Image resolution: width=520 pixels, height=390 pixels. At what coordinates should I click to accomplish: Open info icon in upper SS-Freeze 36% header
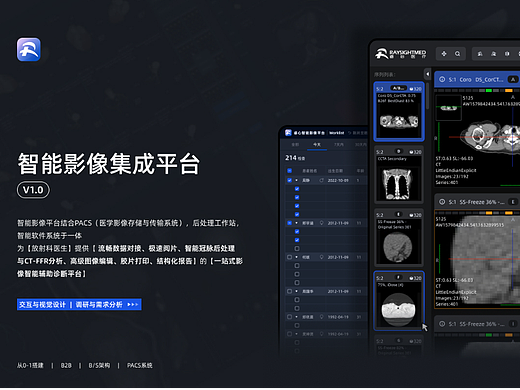tap(442, 202)
